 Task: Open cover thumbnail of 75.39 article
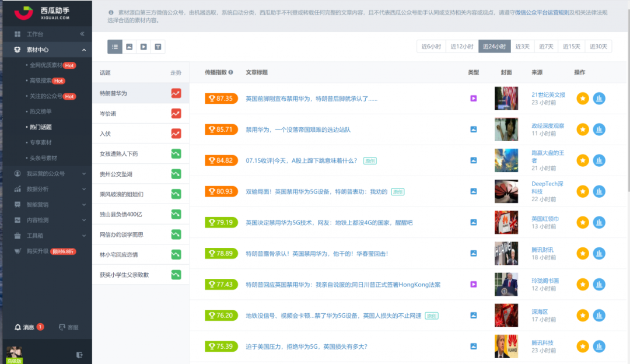[x=506, y=346]
